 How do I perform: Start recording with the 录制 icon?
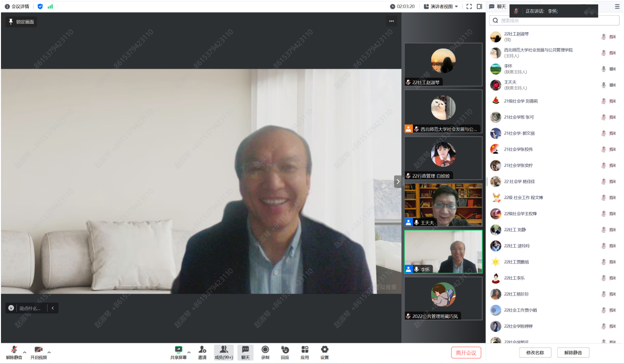tap(265, 350)
